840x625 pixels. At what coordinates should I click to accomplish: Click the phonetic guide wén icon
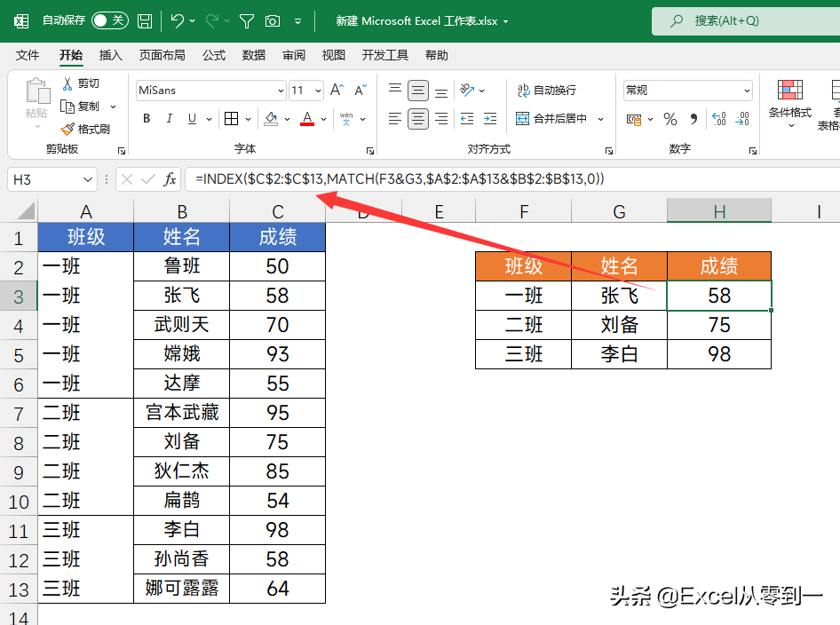tap(346, 118)
